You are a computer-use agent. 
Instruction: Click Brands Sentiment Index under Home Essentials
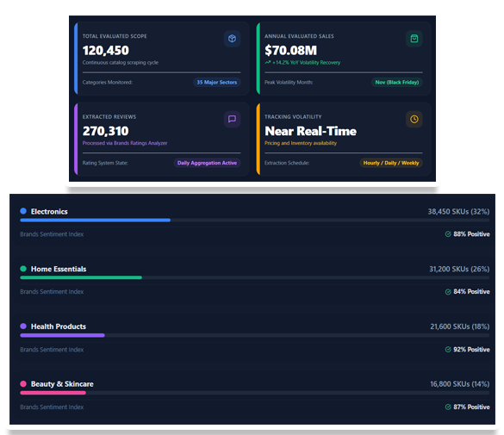[x=52, y=292]
